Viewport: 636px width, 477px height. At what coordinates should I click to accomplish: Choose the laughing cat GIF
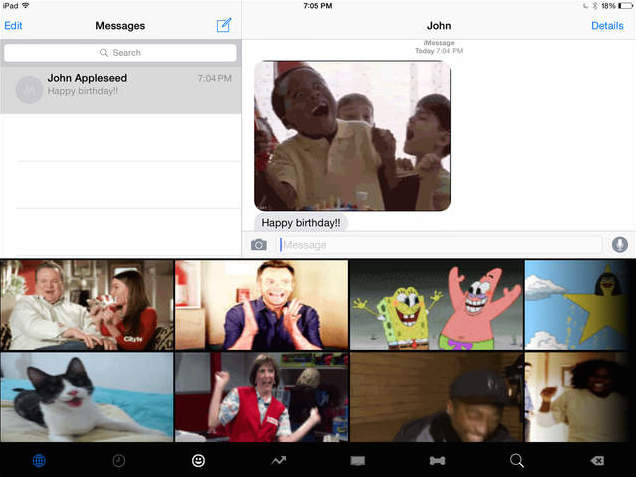(x=86, y=397)
